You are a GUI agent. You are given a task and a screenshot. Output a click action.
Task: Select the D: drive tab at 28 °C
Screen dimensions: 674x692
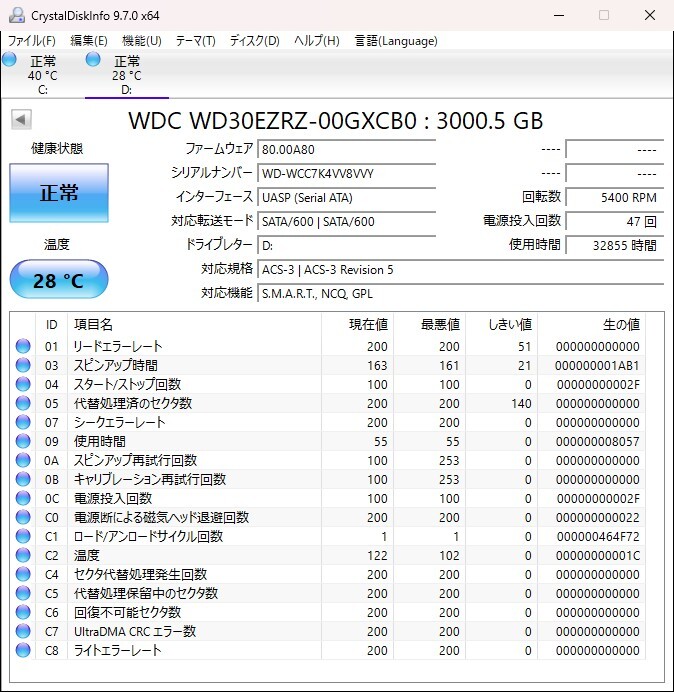pyautogui.click(x=127, y=75)
